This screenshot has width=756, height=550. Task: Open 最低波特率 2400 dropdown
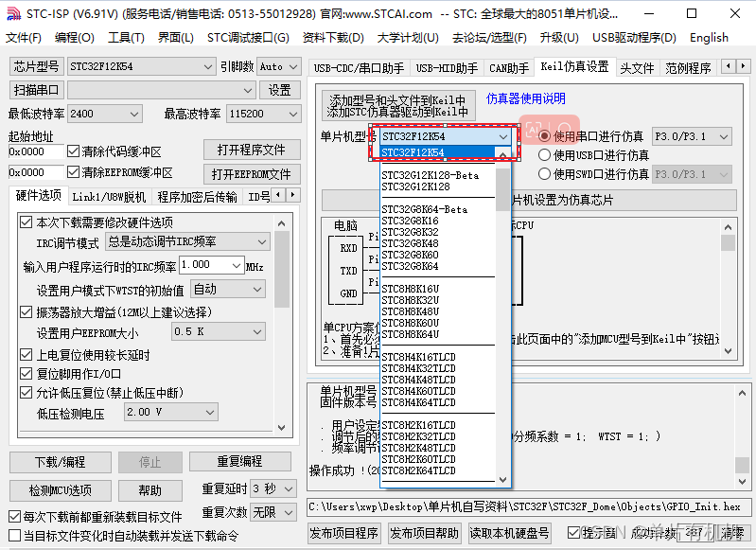coord(105,114)
